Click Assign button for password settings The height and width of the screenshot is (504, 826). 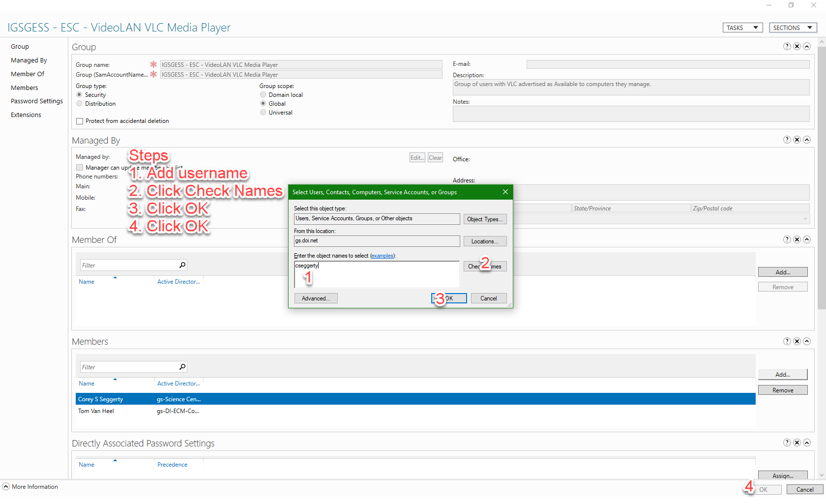tap(783, 475)
